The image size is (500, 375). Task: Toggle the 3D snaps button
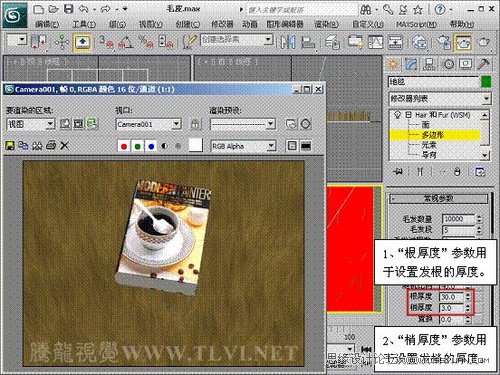pyautogui.click(x=106, y=42)
